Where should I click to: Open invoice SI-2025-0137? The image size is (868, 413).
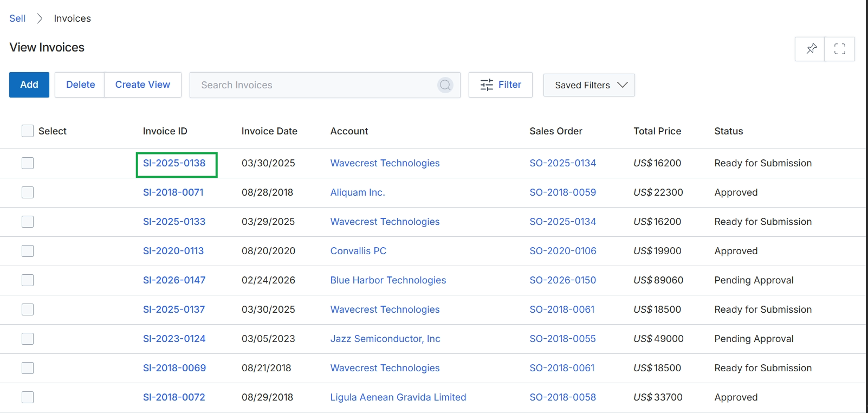[174, 309]
